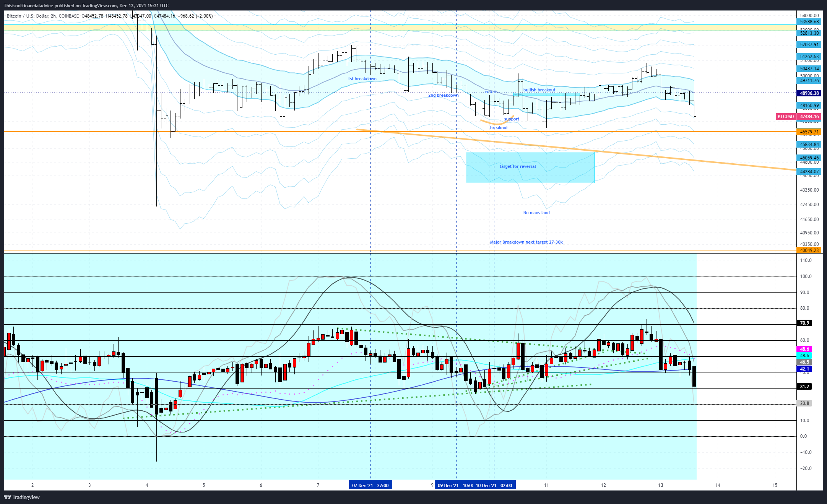Click the 52813.30 price label
The height and width of the screenshot is (504, 827).
point(809,33)
